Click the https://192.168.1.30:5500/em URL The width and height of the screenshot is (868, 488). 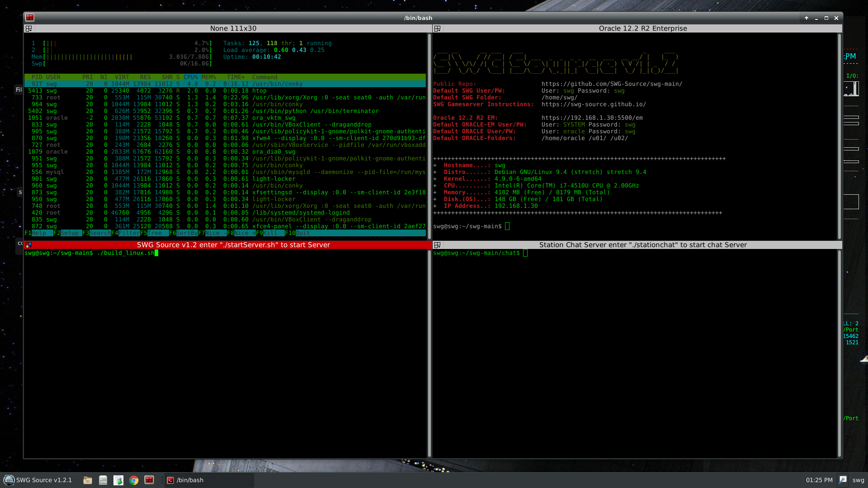pyautogui.click(x=592, y=118)
